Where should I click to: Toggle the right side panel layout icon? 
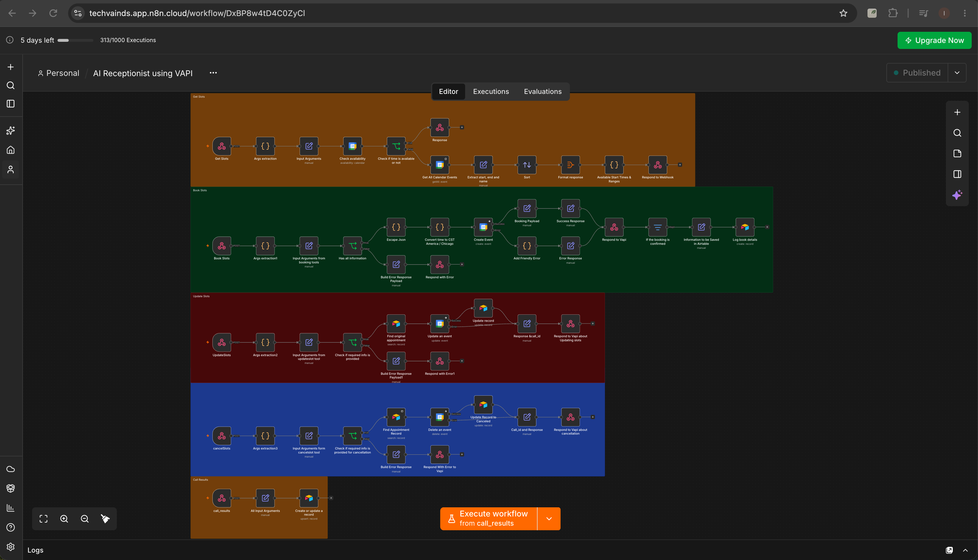(x=957, y=174)
